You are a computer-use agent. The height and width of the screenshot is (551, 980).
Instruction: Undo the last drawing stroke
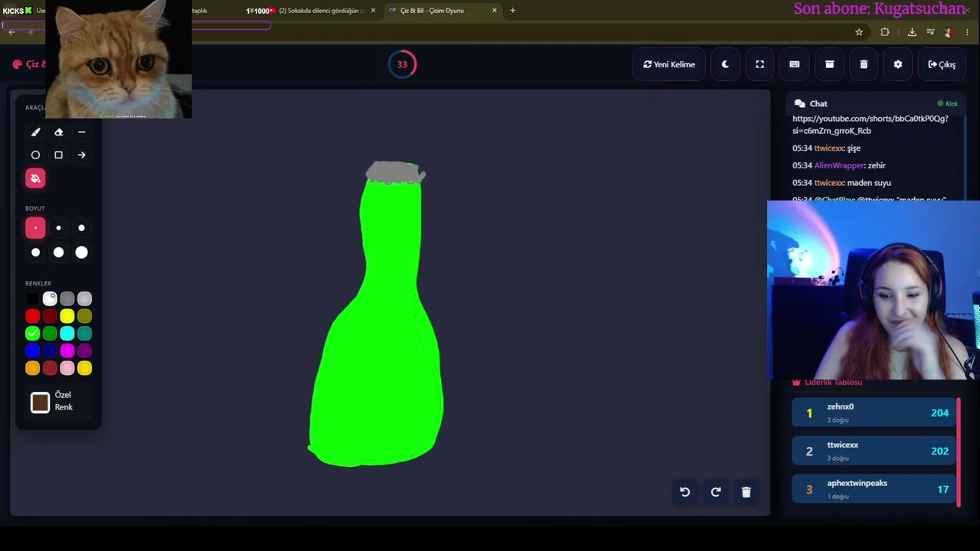click(685, 492)
